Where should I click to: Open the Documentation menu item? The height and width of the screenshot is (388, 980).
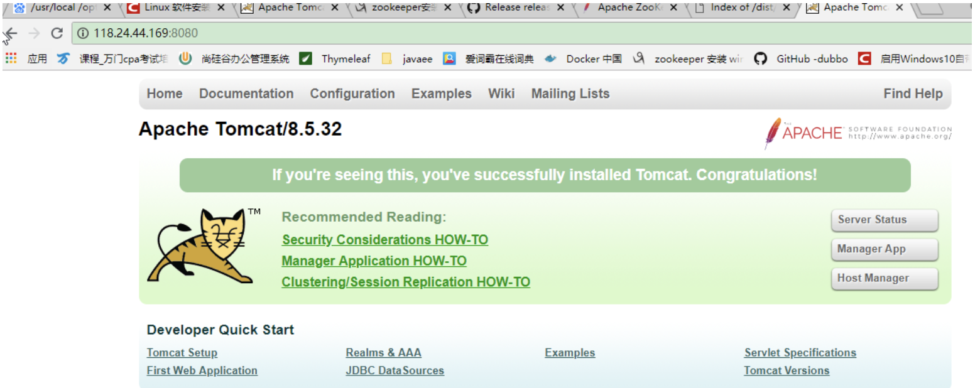click(x=246, y=94)
